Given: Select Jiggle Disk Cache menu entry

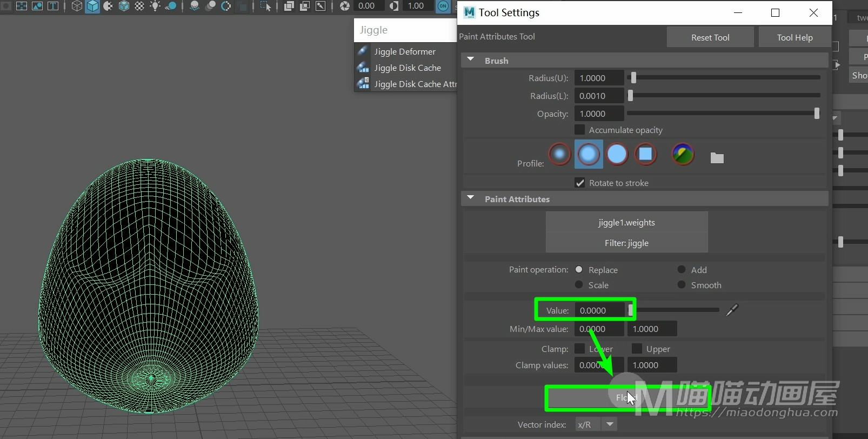Looking at the screenshot, I should pos(407,68).
